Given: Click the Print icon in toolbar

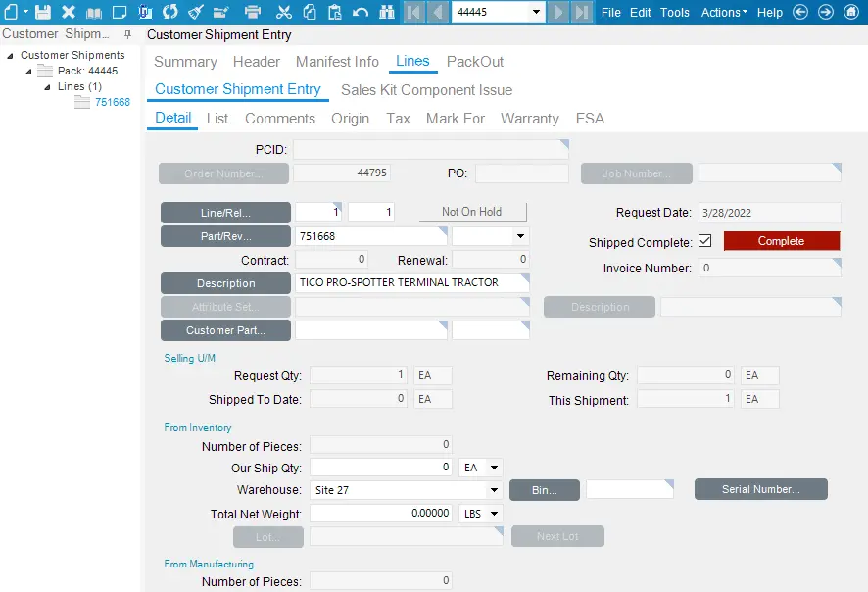Looking at the screenshot, I should pyautogui.click(x=252, y=12).
